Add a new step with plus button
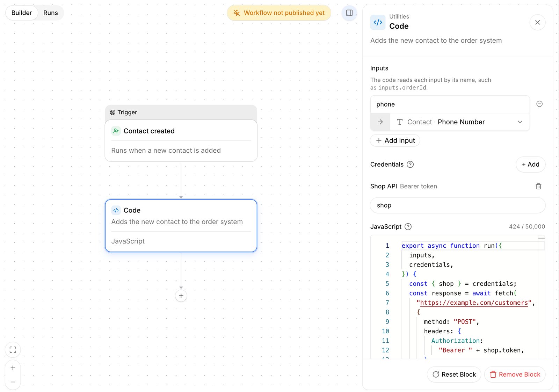The width and height of the screenshot is (559, 392). 181,296
